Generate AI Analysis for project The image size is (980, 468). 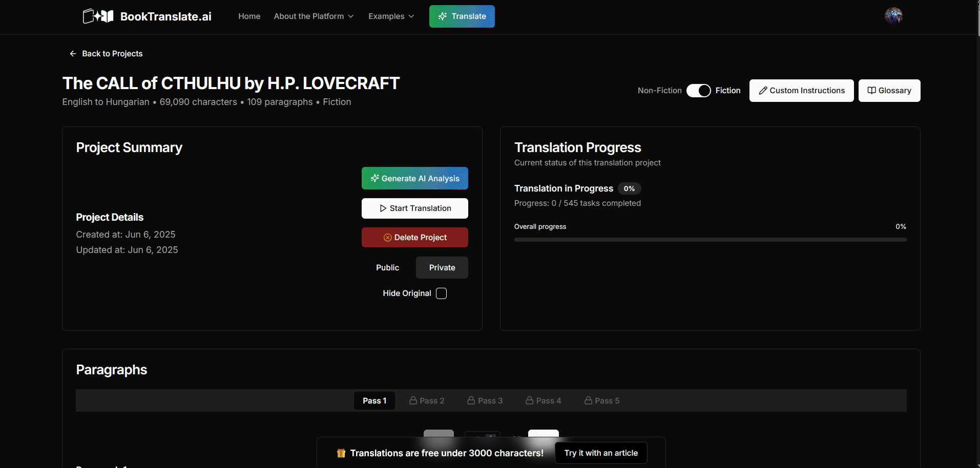pos(415,179)
